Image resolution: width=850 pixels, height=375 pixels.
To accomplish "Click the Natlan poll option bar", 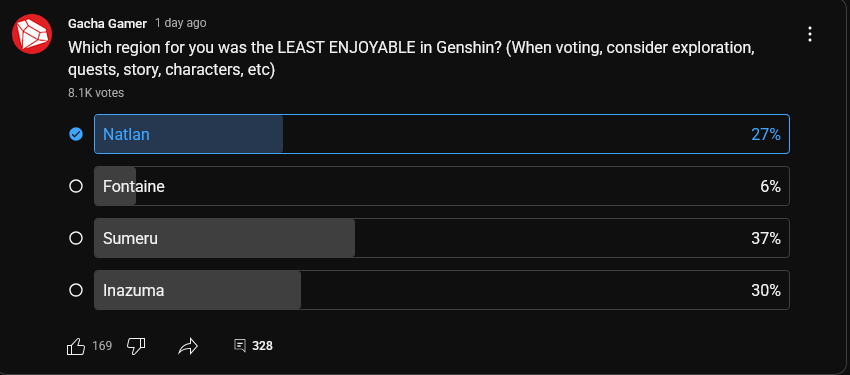I will 442,134.
